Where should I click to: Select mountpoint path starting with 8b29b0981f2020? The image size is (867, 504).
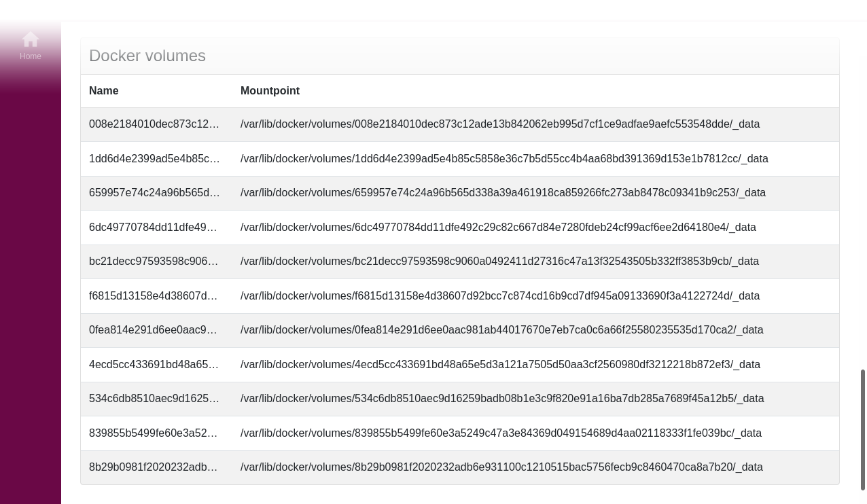[501, 467]
